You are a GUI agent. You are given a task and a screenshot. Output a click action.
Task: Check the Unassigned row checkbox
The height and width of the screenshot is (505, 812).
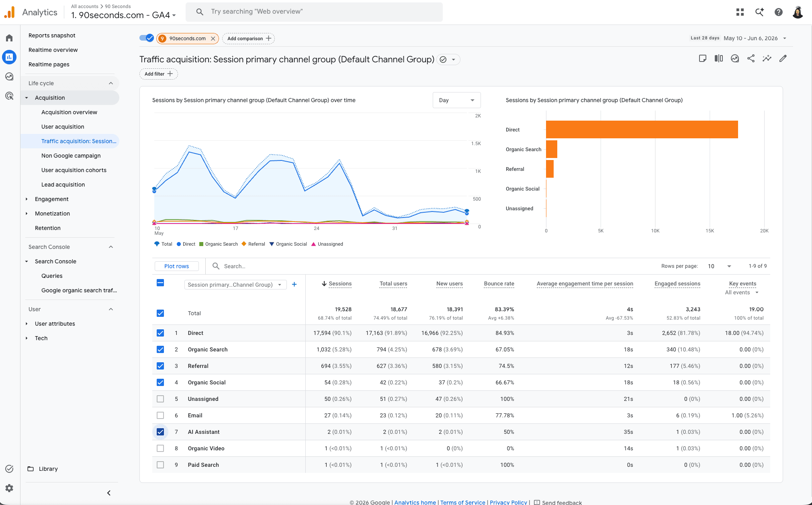160,399
